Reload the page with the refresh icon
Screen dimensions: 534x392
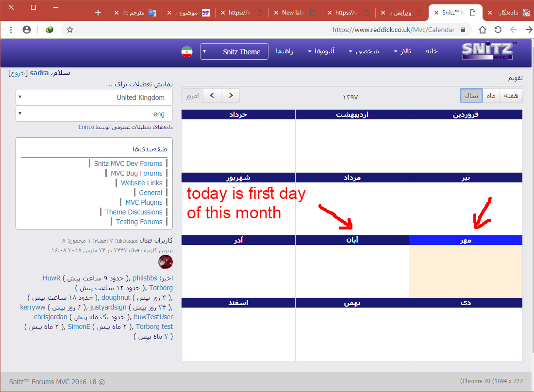pos(498,30)
